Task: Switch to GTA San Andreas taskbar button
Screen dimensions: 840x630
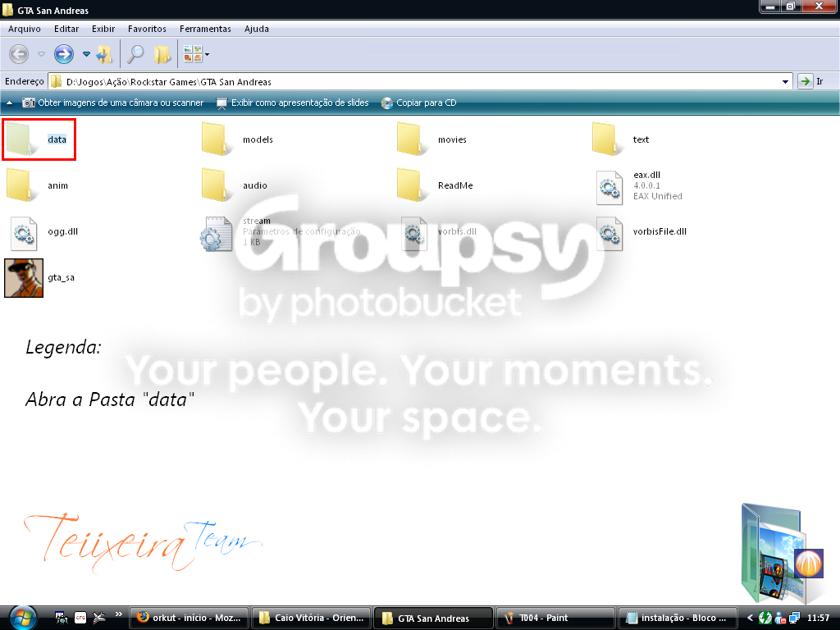Action: pos(433,619)
